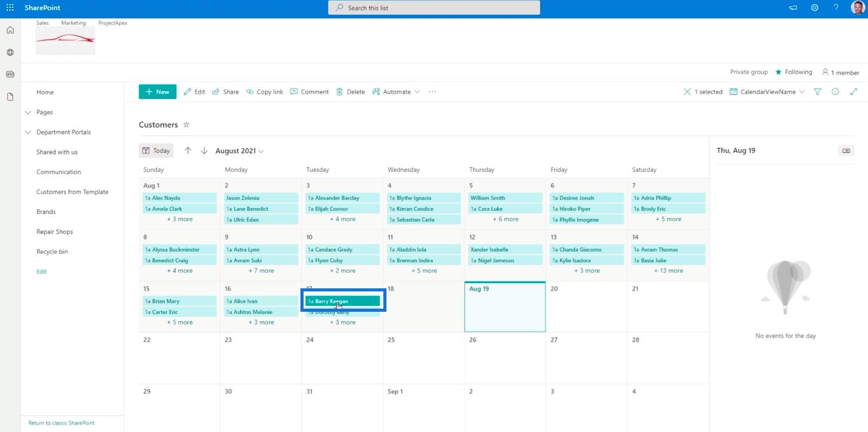Click Return to classic SharePoint
Viewport: 868px width, 432px height.
point(61,423)
